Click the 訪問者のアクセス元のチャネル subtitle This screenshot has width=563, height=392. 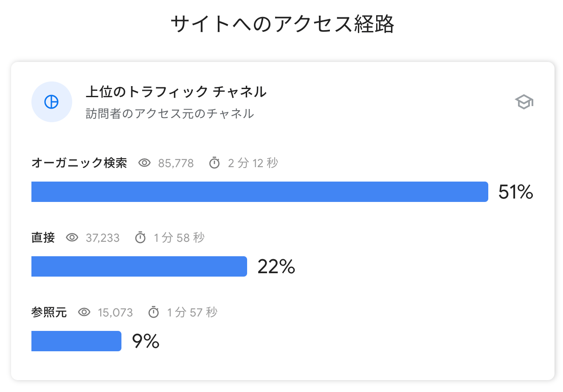pos(170,114)
